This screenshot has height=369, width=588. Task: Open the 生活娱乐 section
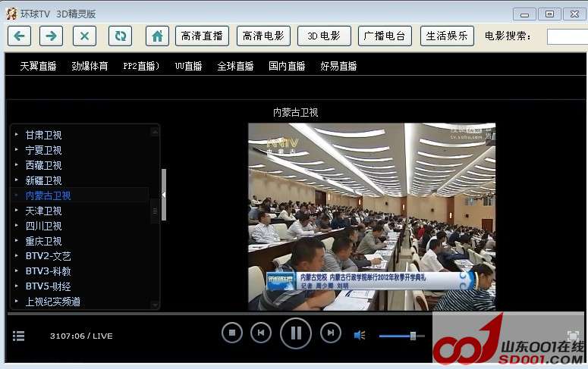pyautogui.click(x=447, y=36)
